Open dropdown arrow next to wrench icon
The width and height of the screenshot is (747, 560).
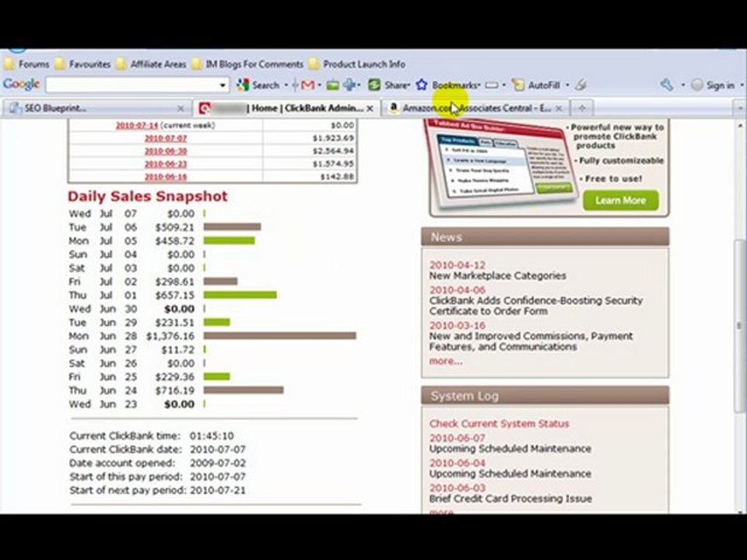coord(682,86)
